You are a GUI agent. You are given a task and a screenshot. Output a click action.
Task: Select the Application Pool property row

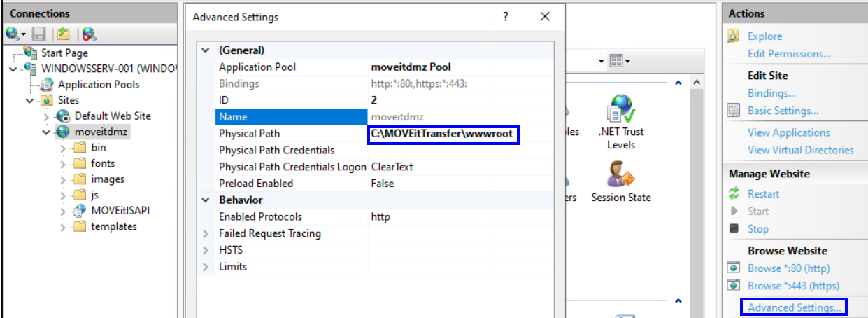(376, 67)
